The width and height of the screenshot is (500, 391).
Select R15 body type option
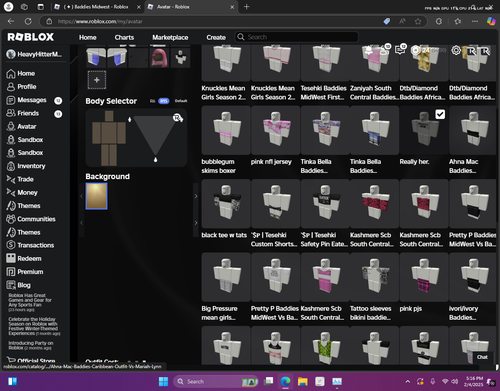click(x=164, y=101)
